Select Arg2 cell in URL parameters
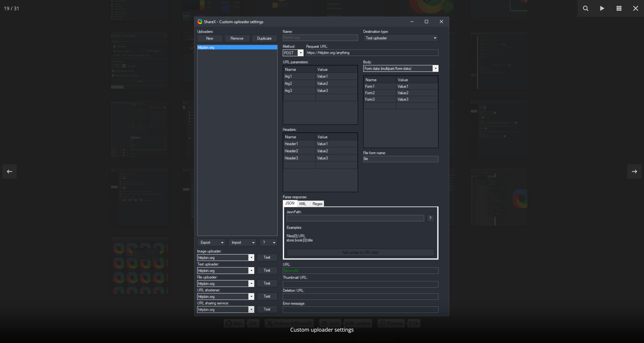Viewport: 644px width, 343px height. click(x=299, y=83)
